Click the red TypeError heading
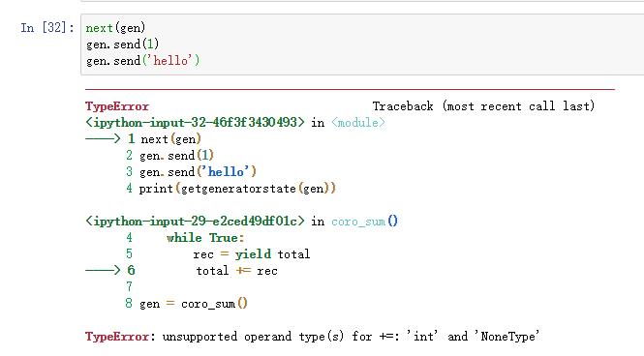Image resolution: width=644 pixels, height=356 pixels. tap(117, 106)
